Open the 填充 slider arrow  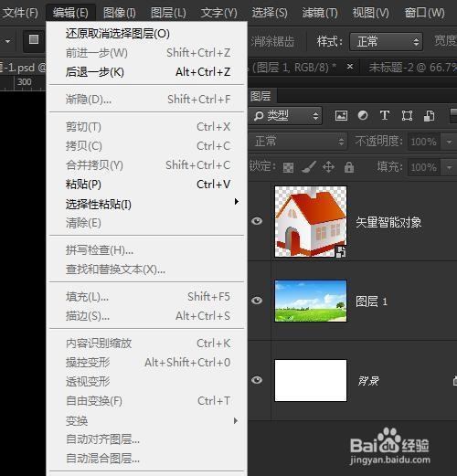pyautogui.click(x=449, y=167)
